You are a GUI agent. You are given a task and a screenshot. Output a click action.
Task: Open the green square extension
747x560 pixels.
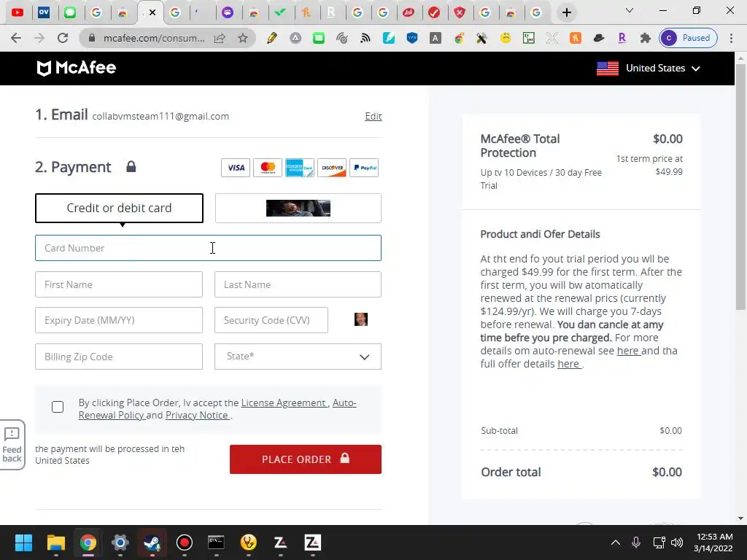tap(318, 38)
